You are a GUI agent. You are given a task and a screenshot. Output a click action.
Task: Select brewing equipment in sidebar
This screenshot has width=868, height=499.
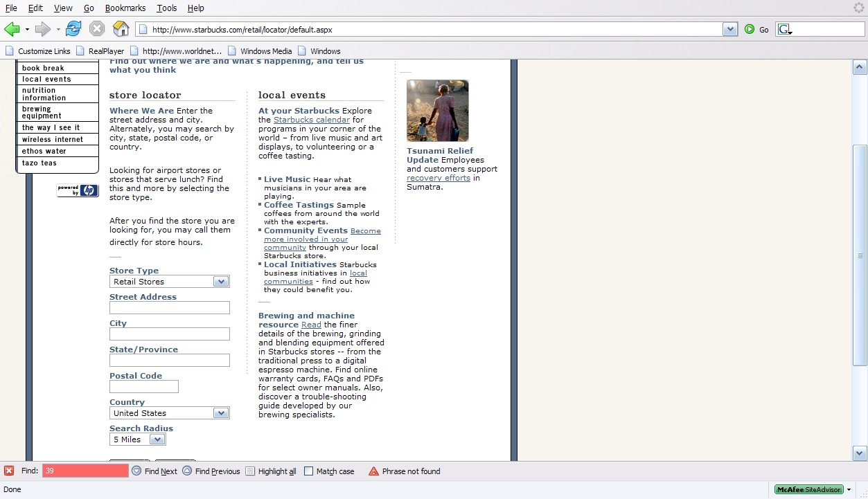(58, 113)
